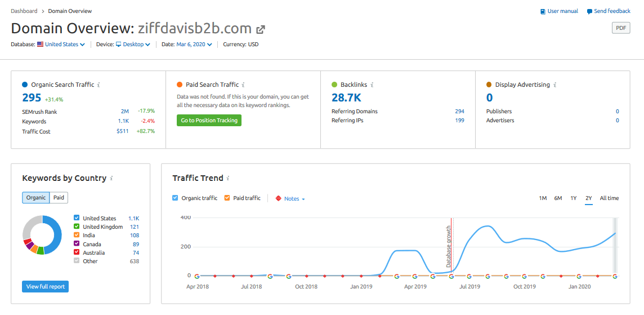Image resolution: width=644 pixels, height=315 pixels.
Task: Click info icon next to Organic Search Traffic
Action: (99, 85)
